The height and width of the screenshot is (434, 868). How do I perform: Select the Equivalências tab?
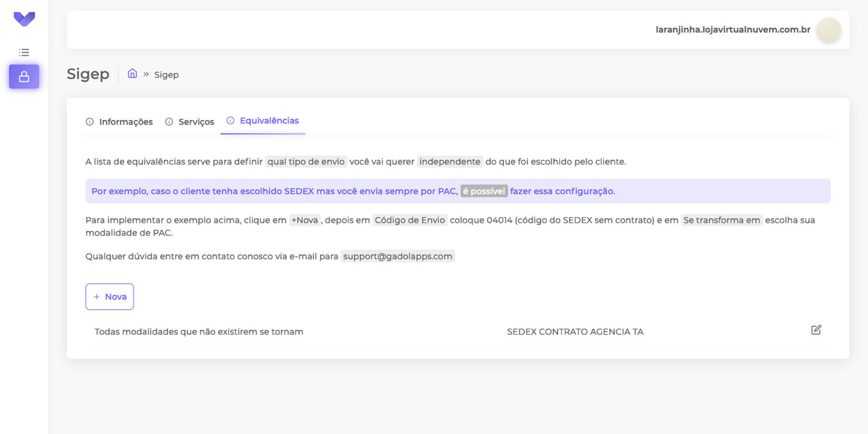click(x=263, y=121)
